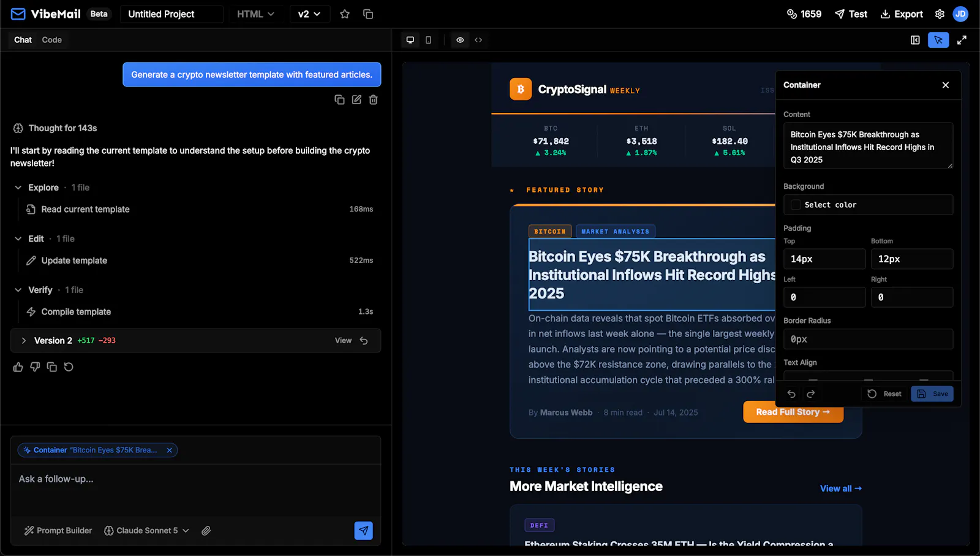
Task: Switch to desktop preview device
Action: (x=410, y=40)
